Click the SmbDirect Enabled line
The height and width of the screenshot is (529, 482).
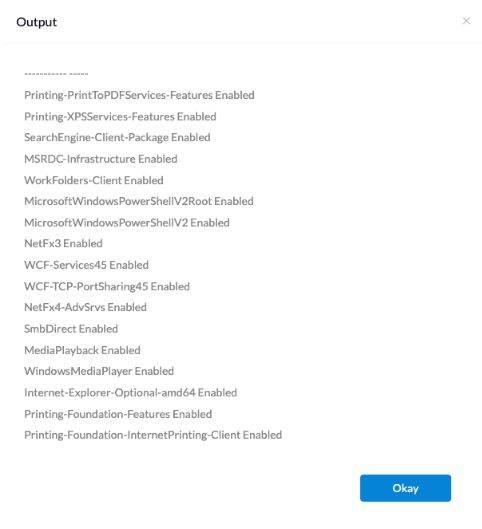[x=71, y=329]
